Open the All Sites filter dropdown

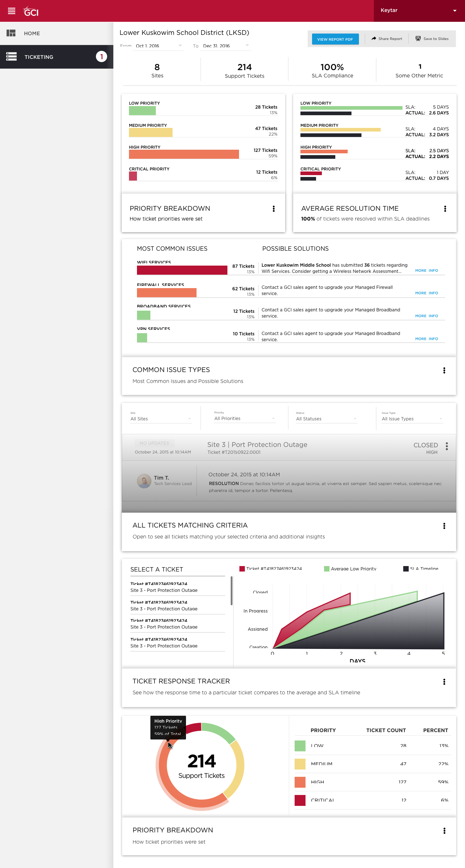pos(161,419)
